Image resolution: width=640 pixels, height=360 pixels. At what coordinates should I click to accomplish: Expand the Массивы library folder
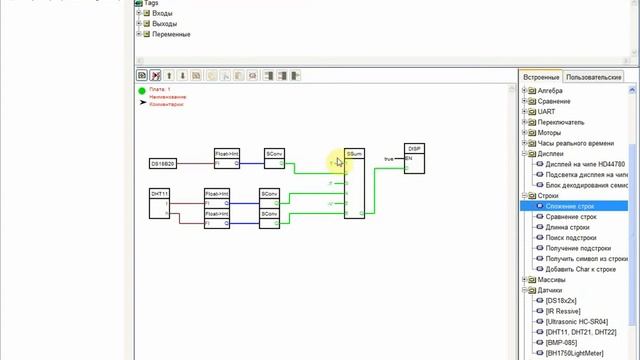click(524, 280)
